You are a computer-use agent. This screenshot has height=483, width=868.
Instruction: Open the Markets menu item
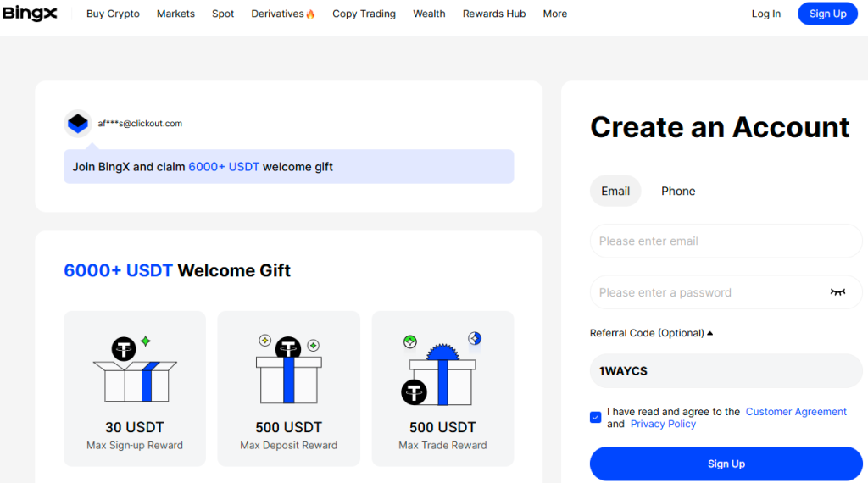(x=175, y=14)
